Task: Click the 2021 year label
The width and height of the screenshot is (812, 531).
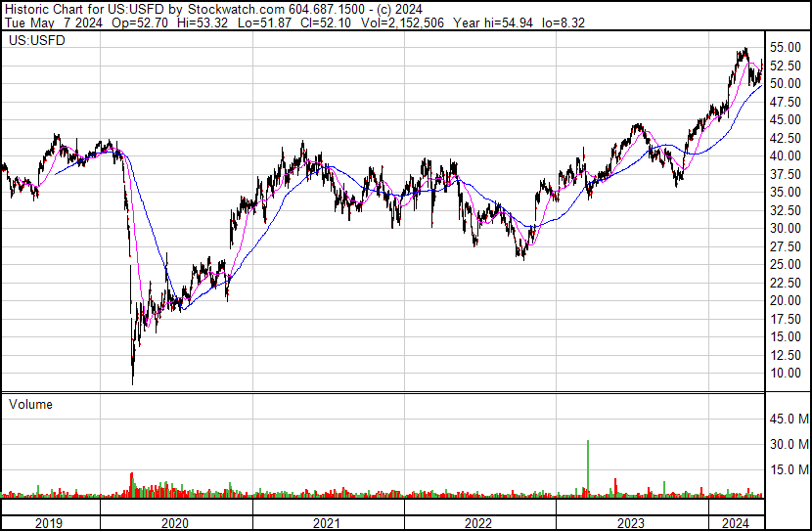Action: click(x=327, y=523)
